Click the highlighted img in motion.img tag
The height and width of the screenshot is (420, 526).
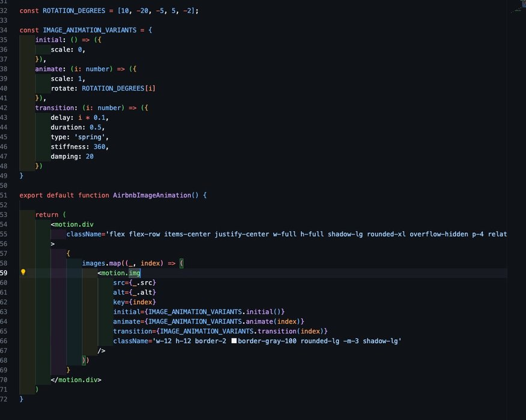pos(135,273)
